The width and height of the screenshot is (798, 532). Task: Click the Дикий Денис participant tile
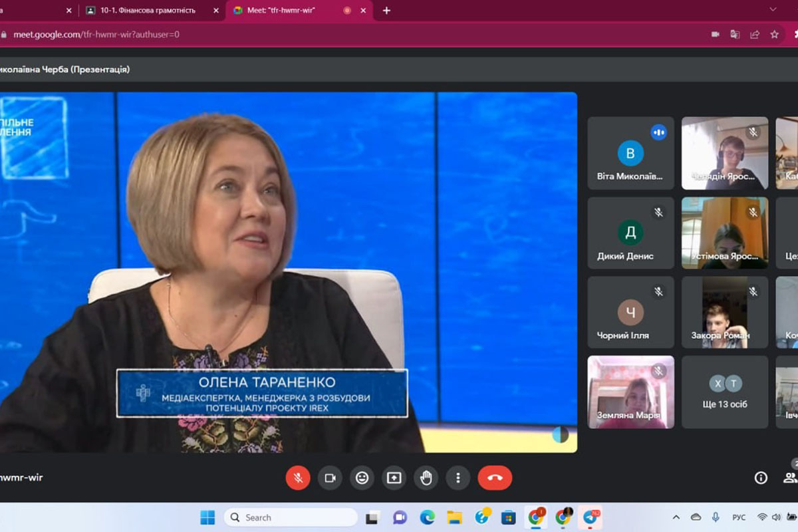coord(630,233)
